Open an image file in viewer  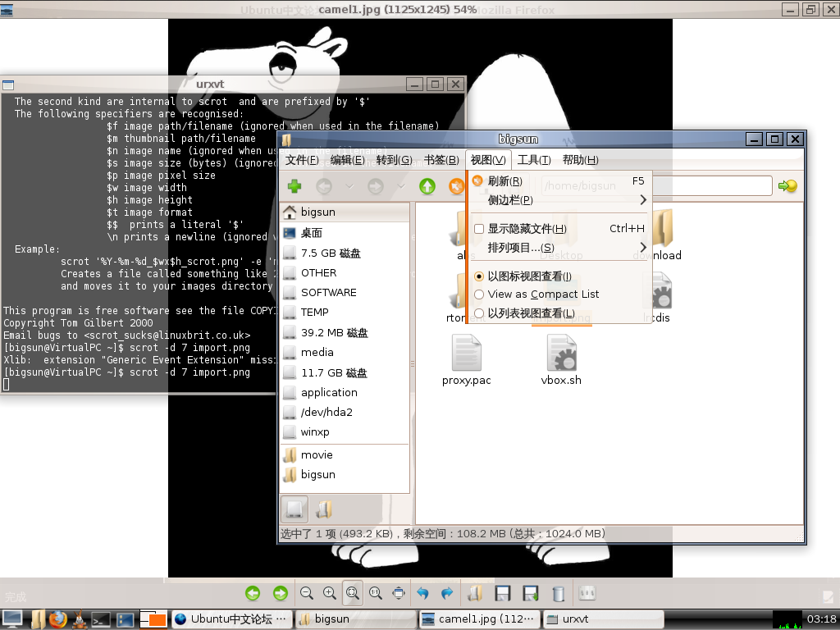pyautogui.click(x=475, y=593)
